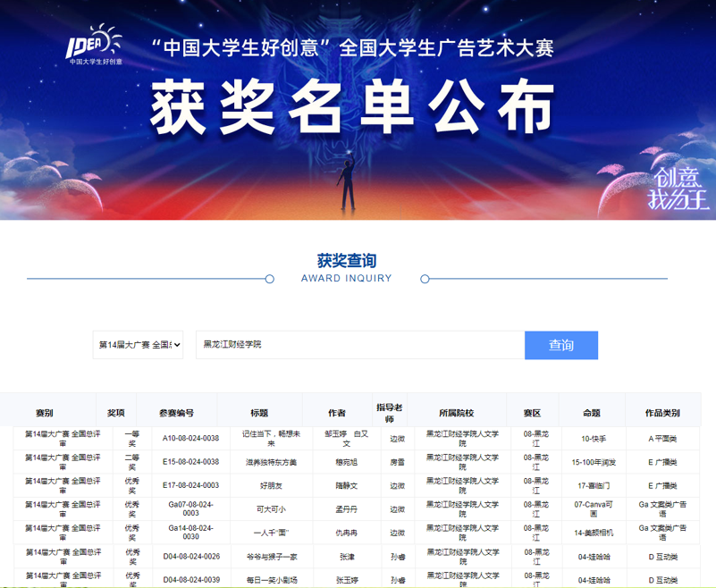Select entry number A10-08-024-0038
Image resolution: width=716 pixels, height=588 pixels.
(x=190, y=439)
